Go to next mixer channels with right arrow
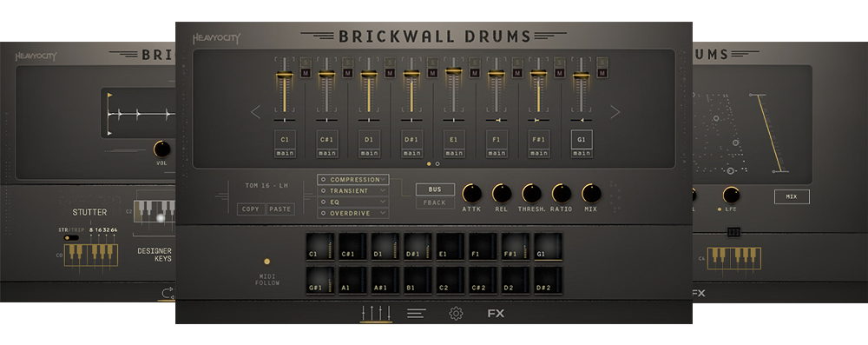The width and height of the screenshot is (868, 345). [615, 112]
